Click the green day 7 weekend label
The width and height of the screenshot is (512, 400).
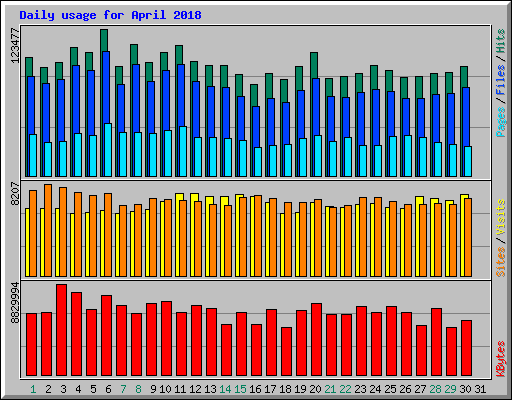click(123, 389)
